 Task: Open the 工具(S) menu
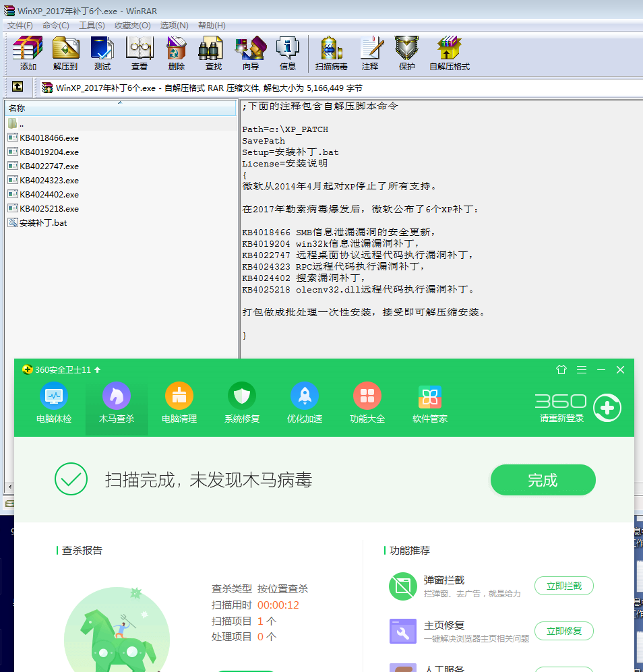[92, 26]
